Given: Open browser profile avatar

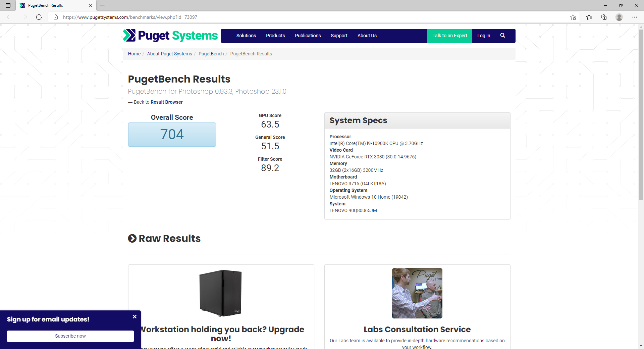Looking at the screenshot, I should pyautogui.click(x=619, y=17).
